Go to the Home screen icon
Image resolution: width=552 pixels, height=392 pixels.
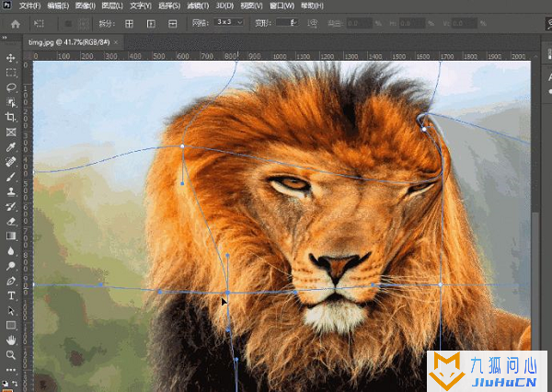coord(16,24)
